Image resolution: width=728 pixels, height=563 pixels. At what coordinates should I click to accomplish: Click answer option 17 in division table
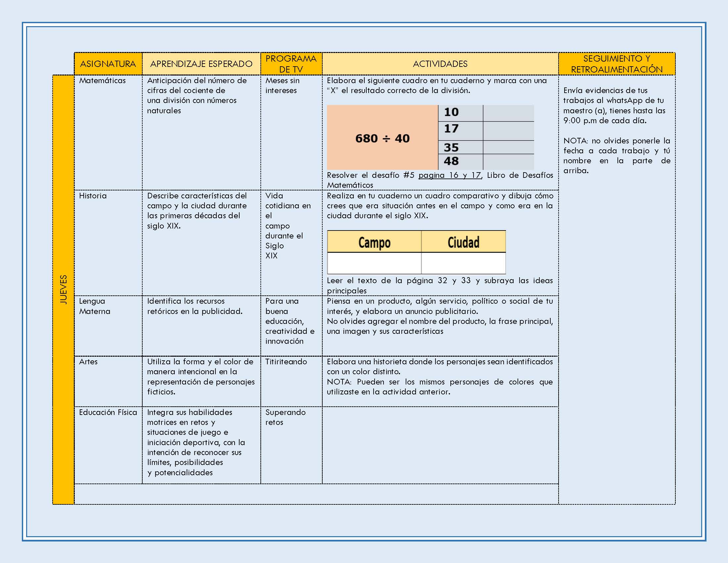coord(460,130)
